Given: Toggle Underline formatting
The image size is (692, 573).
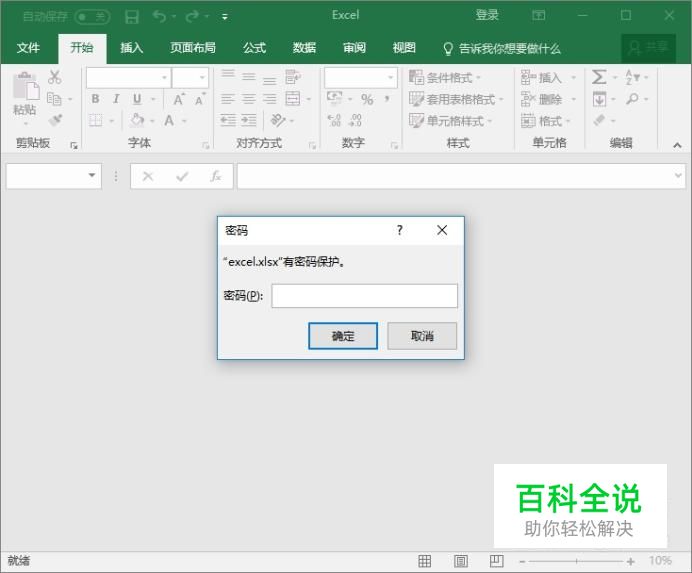Looking at the screenshot, I should (137, 99).
